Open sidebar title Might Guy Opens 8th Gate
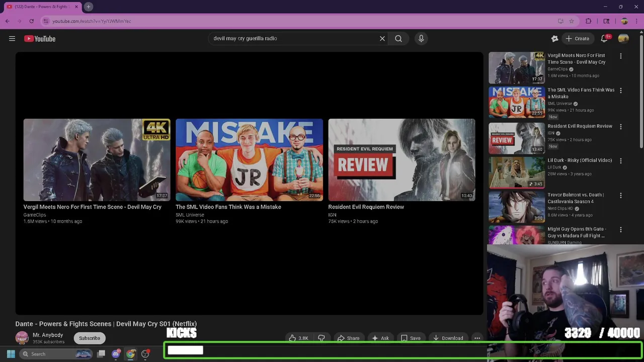 point(576,232)
